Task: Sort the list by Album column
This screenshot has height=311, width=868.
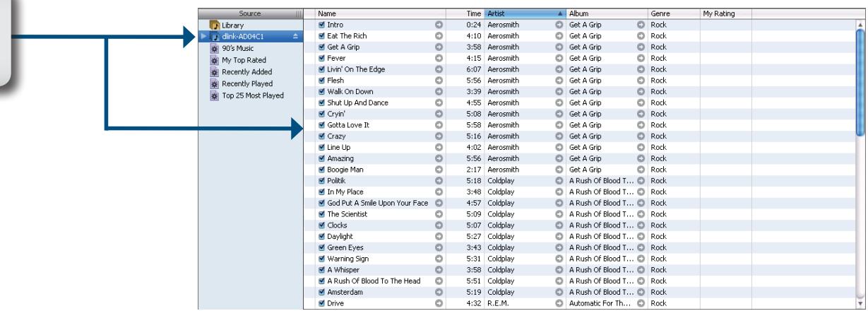Action: click(x=607, y=13)
